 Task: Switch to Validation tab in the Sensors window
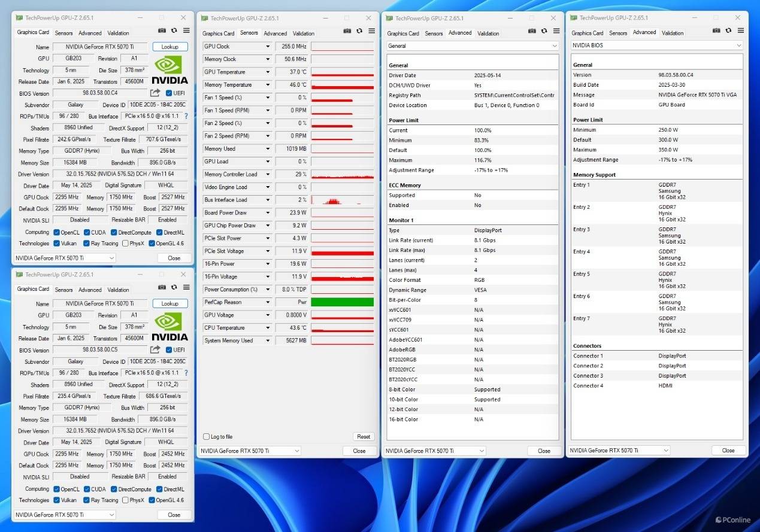(x=304, y=34)
